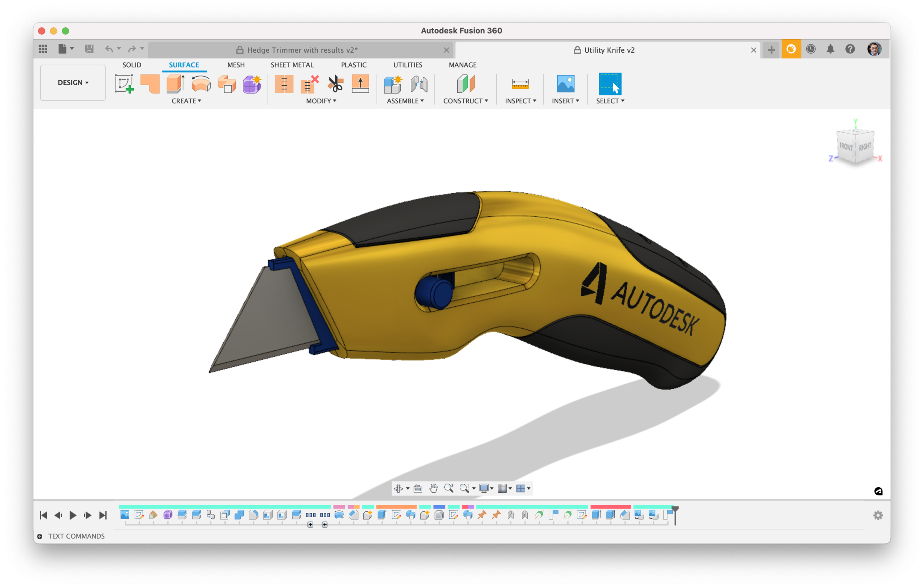This screenshot has width=924, height=588.
Task: Step timeline back one feature
Action: (x=58, y=515)
